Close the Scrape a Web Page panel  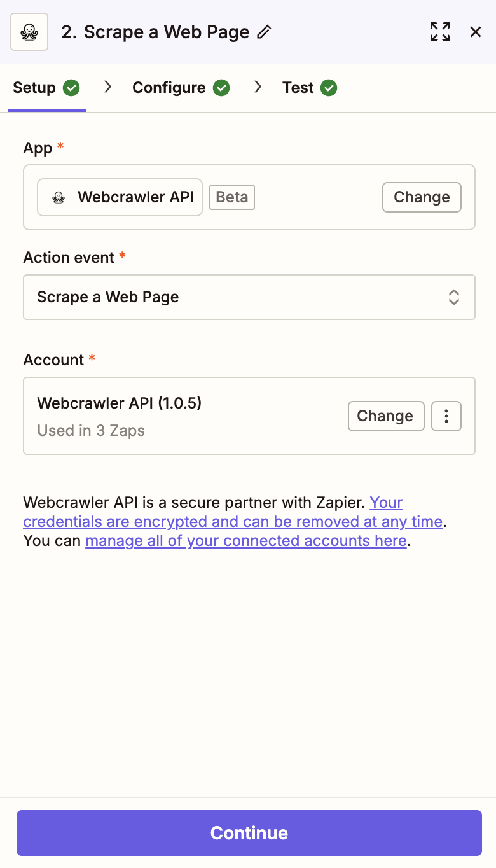(476, 32)
